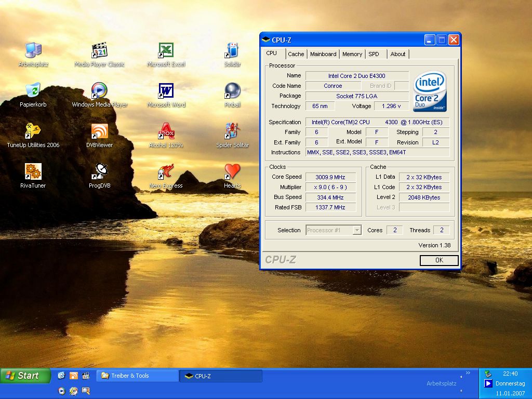Click the Name field Intel Core 2 Duo E4300

click(x=357, y=76)
